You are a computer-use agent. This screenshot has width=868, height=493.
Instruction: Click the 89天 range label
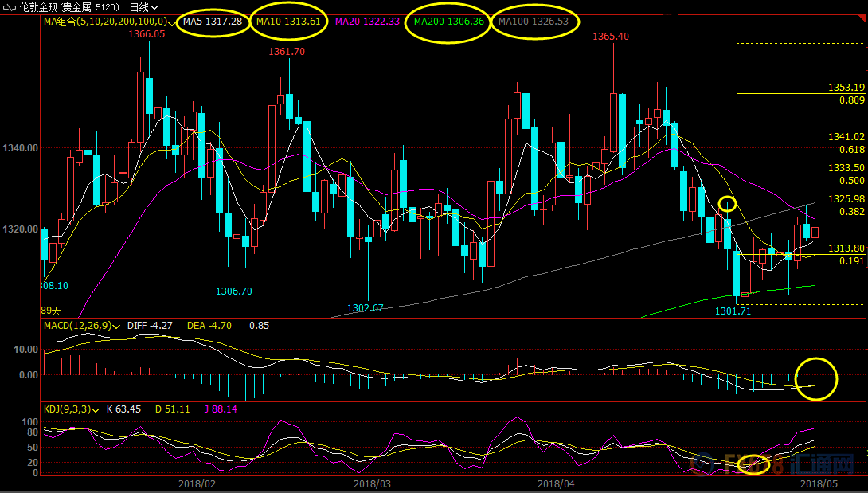coord(51,311)
